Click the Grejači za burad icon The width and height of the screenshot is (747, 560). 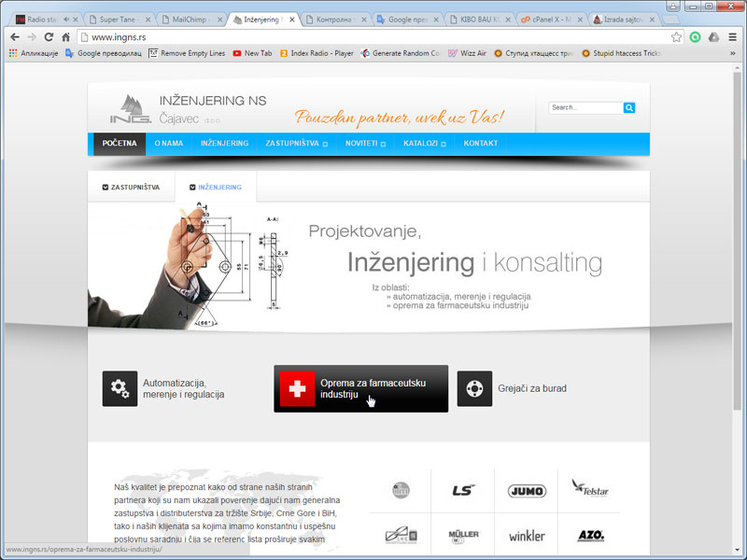[474, 388]
